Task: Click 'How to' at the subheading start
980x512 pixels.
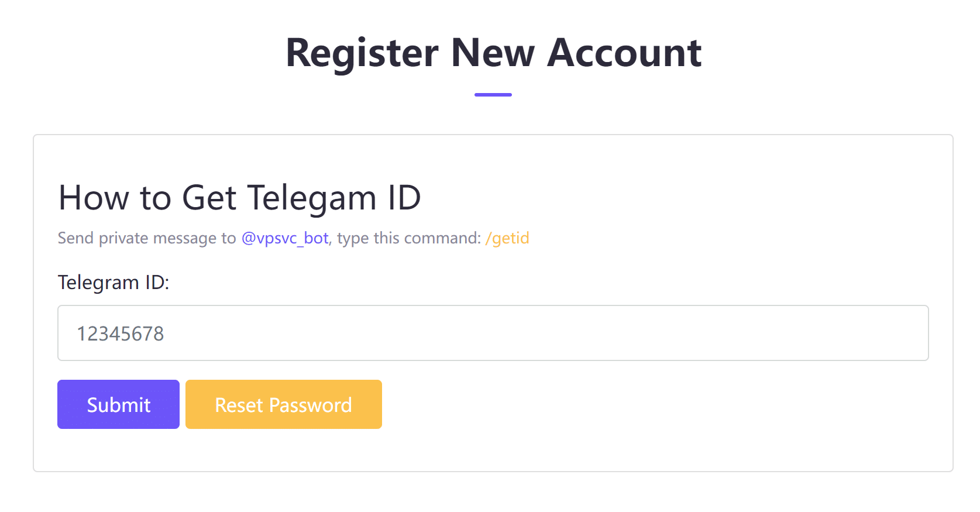Action: click(x=115, y=197)
